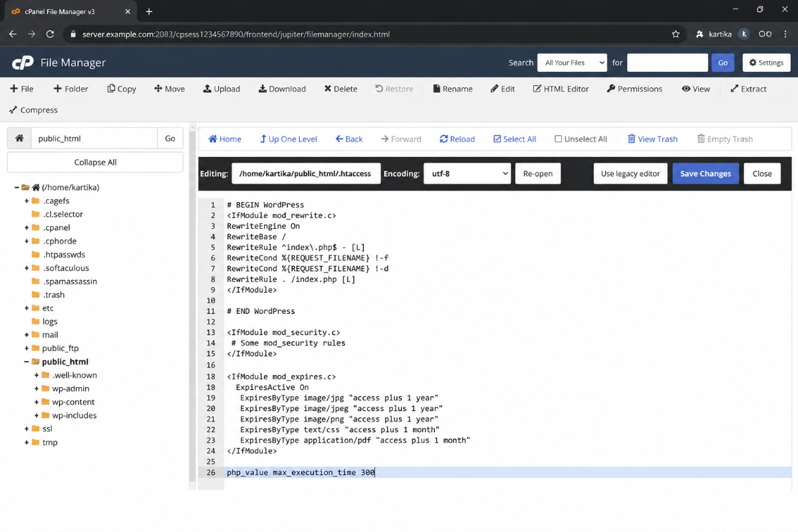Collapse the /home/kartika root tree node
This screenshot has width=798, height=532.
tap(17, 188)
